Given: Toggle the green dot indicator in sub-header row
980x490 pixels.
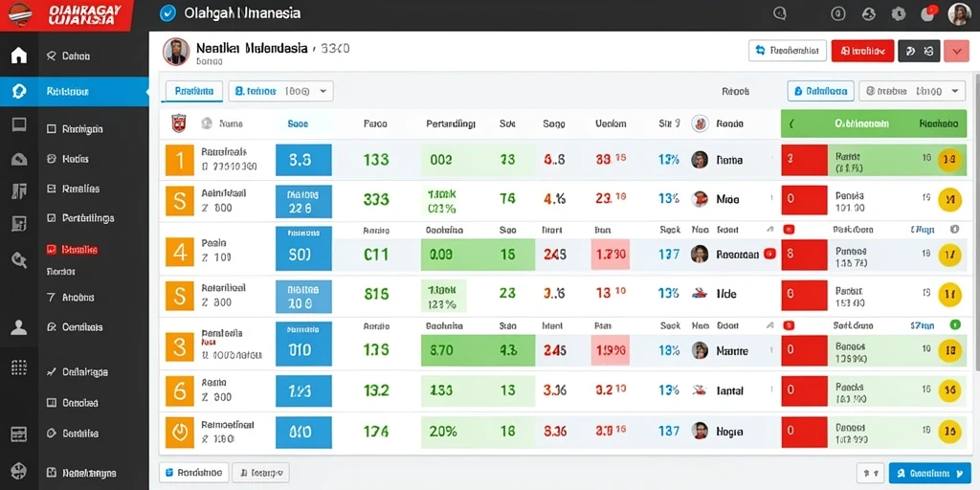Looking at the screenshot, I should click(954, 324).
